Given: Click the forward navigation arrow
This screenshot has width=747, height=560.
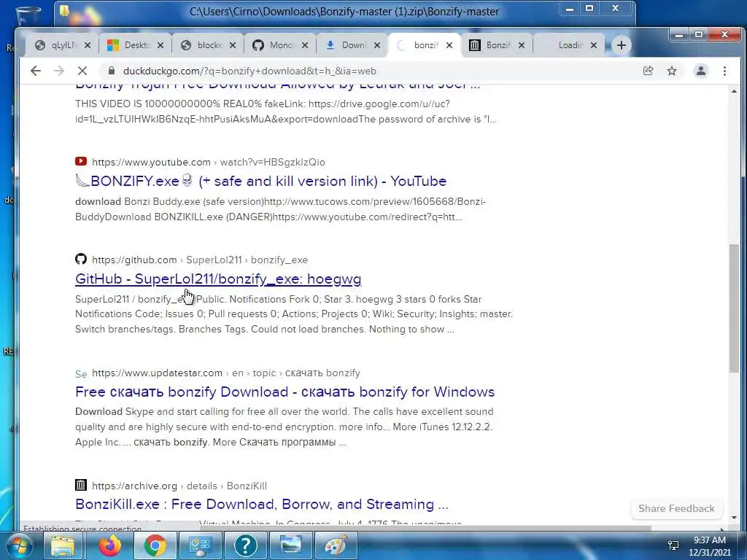Looking at the screenshot, I should pyautogui.click(x=59, y=71).
